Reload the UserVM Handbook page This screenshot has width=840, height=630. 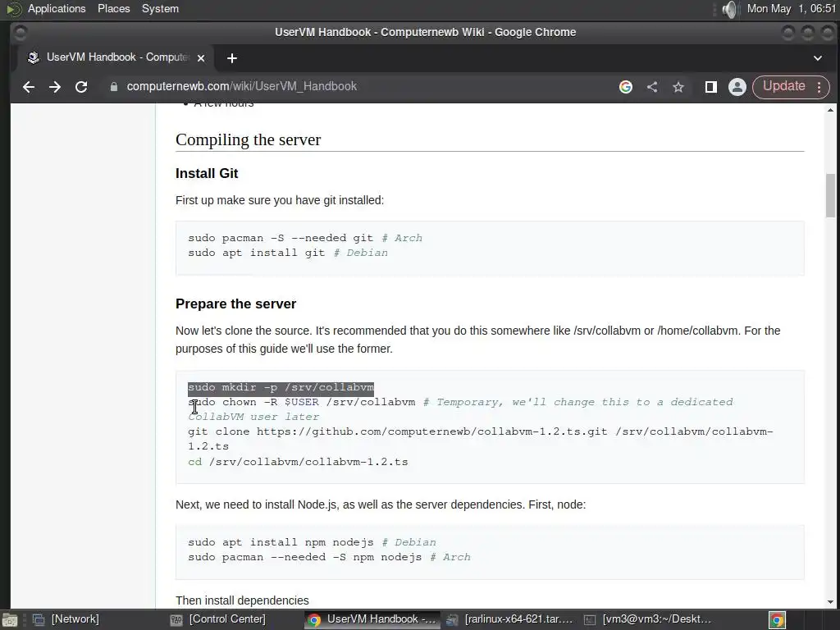[x=81, y=87]
